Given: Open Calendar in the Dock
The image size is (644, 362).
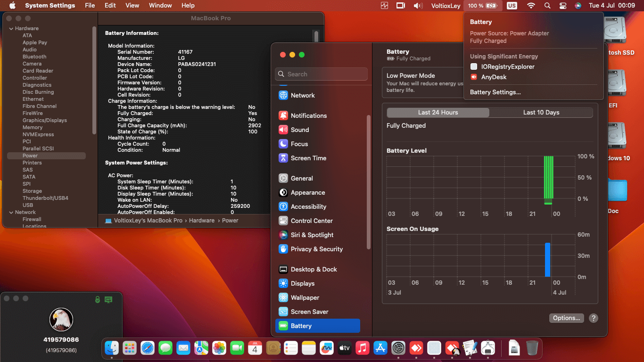Looking at the screenshot, I should click(255, 348).
